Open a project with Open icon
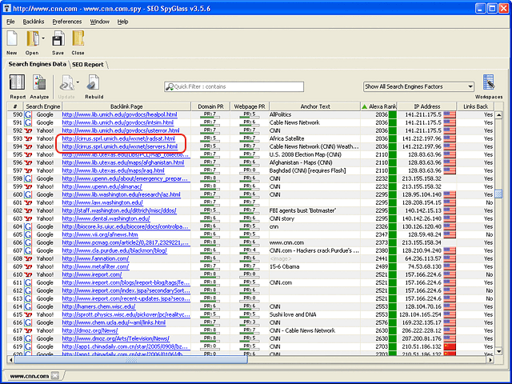The width and height of the screenshot is (512, 384). 33,39
